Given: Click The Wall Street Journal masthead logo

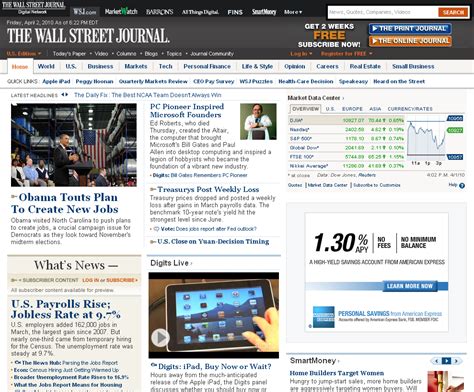Looking at the screenshot, I should tap(88, 36).
